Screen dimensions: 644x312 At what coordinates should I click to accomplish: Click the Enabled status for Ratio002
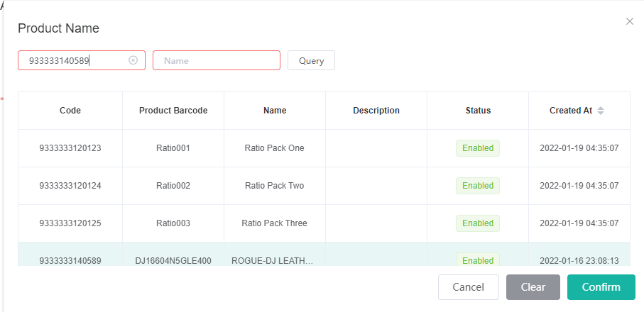click(477, 186)
